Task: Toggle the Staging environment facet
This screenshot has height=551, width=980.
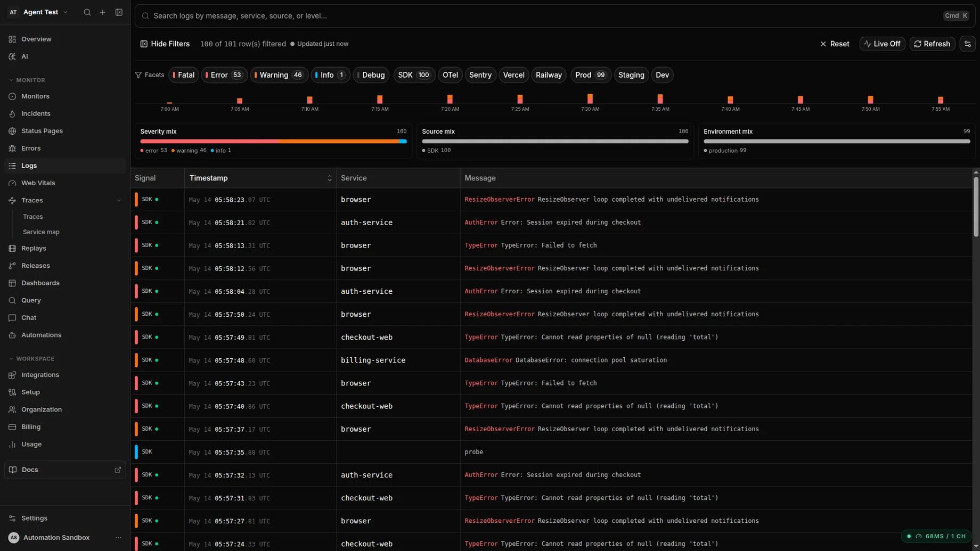Action: (x=631, y=75)
